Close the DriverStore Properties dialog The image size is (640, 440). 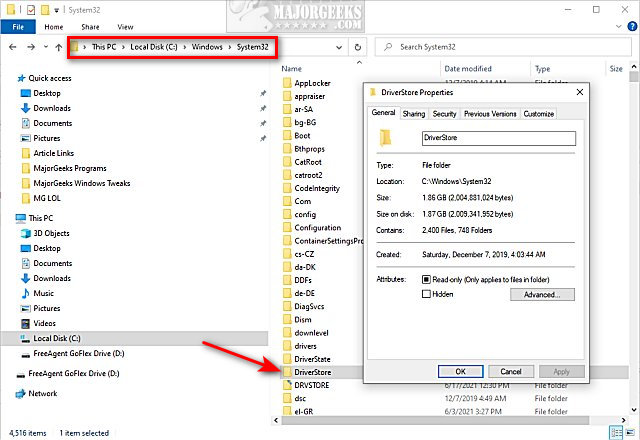[580, 92]
